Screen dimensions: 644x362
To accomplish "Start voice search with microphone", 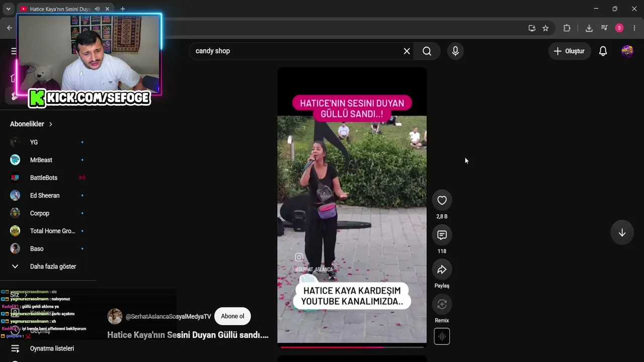I will (455, 51).
